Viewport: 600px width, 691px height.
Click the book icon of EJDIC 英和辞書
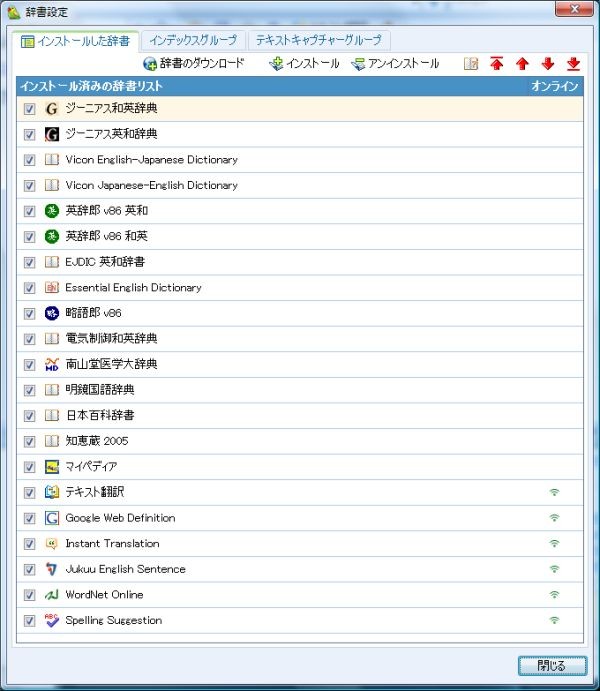52,262
